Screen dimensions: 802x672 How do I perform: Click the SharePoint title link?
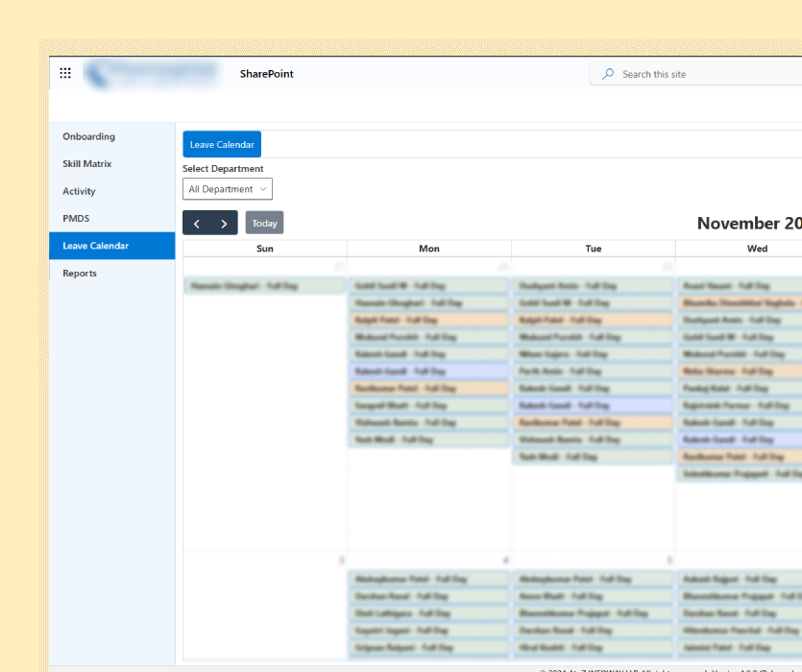coord(267,74)
